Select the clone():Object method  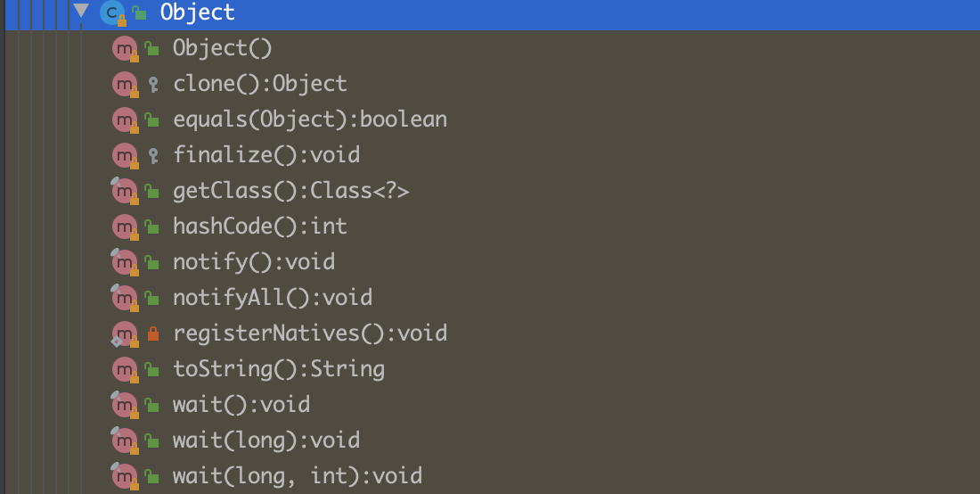pos(259,84)
